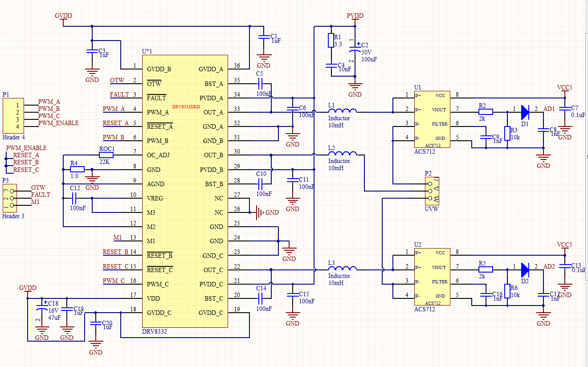Click the D2 diode symbol
The height and width of the screenshot is (367, 588).
[x=525, y=269]
